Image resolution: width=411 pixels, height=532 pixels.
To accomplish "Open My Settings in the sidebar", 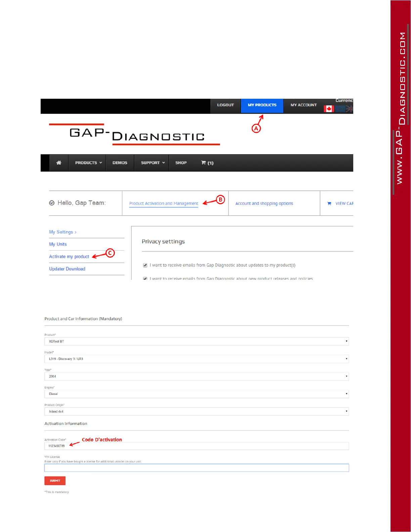I will 63,232.
